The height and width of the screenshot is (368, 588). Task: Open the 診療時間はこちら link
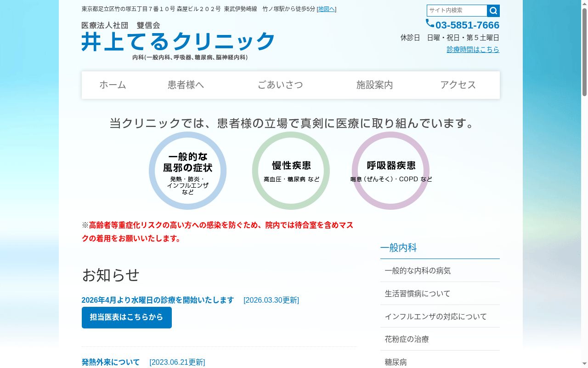click(473, 49)
